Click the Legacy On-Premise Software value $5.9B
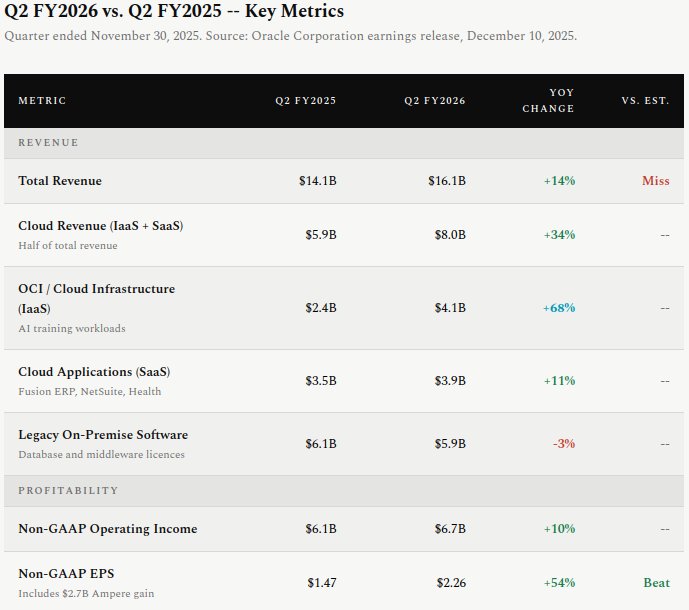689x610 pixels. click(x=450, y=443)
